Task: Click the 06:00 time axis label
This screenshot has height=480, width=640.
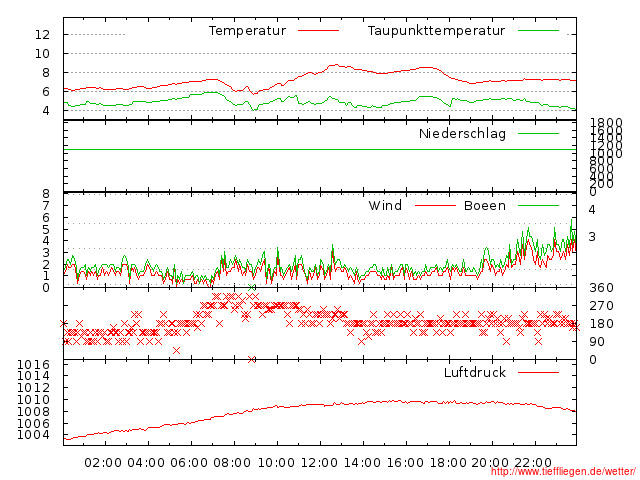Action: (189, 463)
